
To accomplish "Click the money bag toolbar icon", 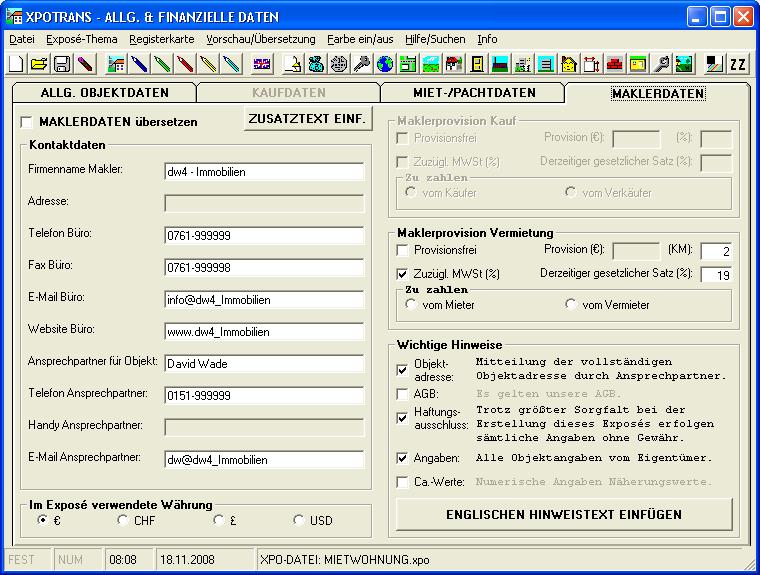I will tap(315, 64).
